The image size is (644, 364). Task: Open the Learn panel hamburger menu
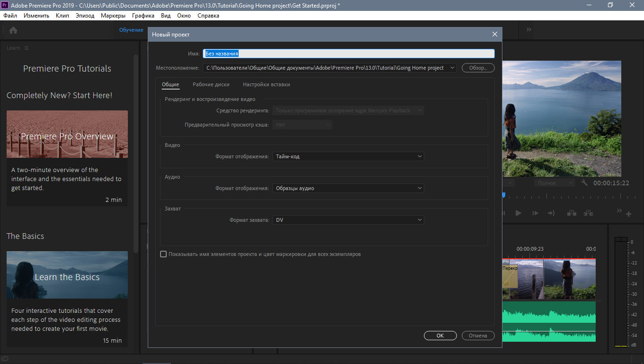(x=26, y=47)
